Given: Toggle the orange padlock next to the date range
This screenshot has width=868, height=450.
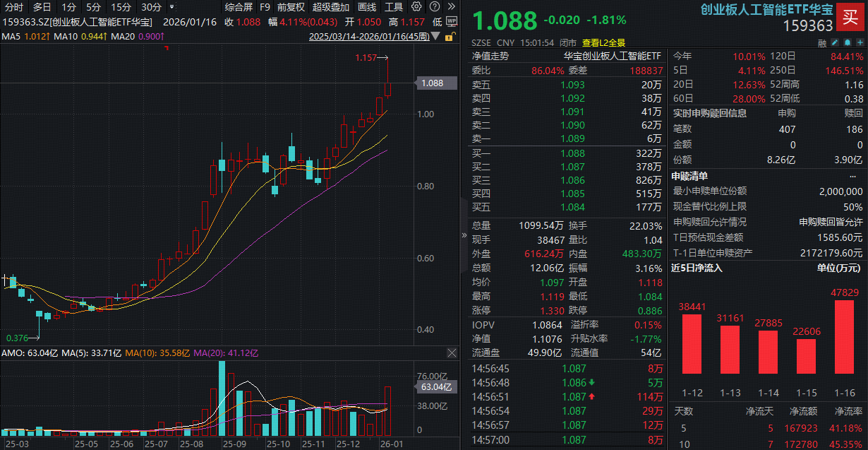Looking at the screenshot, I should click(449, 36).
